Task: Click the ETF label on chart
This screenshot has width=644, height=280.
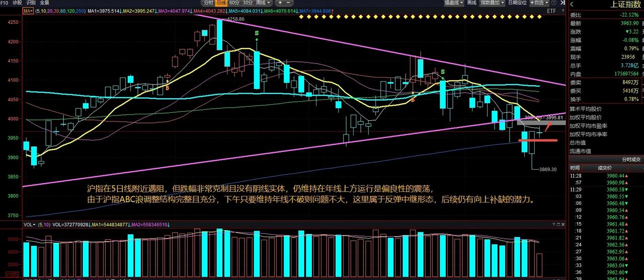Action: (x=551, y=11)
